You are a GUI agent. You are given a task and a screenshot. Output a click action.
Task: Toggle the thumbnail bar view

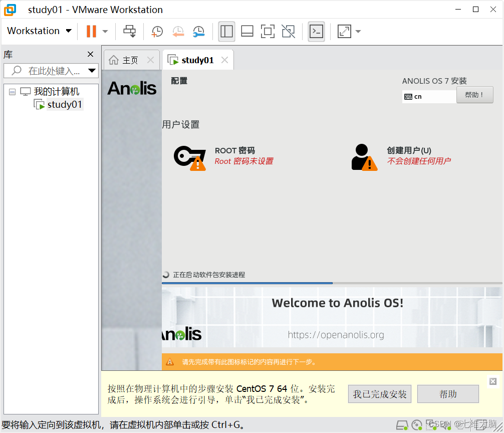pos(247,32)
